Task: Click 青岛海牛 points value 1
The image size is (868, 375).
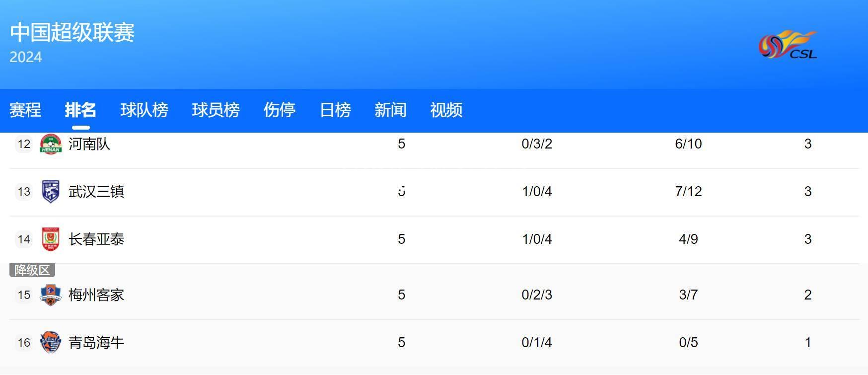Action: (808, 343)
